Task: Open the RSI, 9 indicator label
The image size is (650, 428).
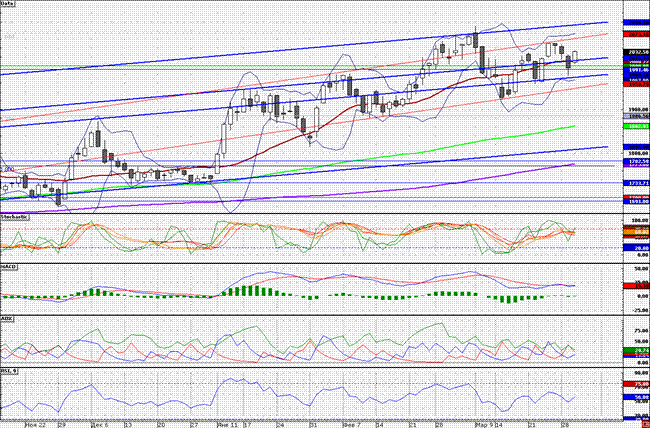Action: click(10, 371)
